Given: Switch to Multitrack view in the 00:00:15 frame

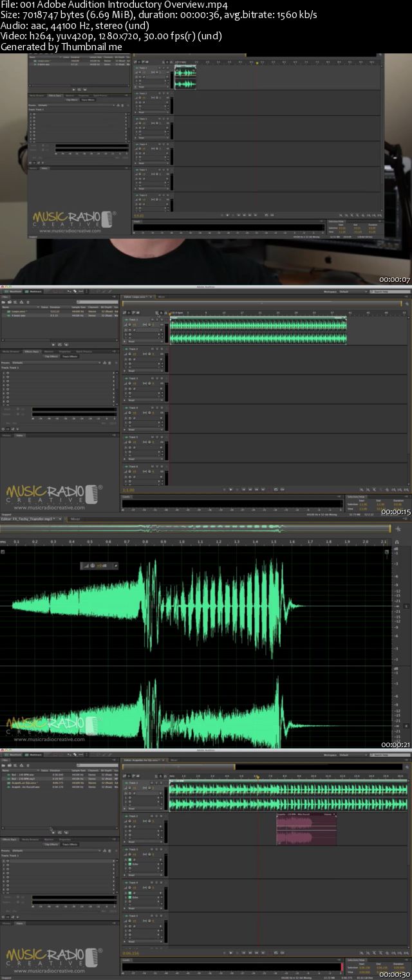Looking at the screenshot, I should [34, 291].
